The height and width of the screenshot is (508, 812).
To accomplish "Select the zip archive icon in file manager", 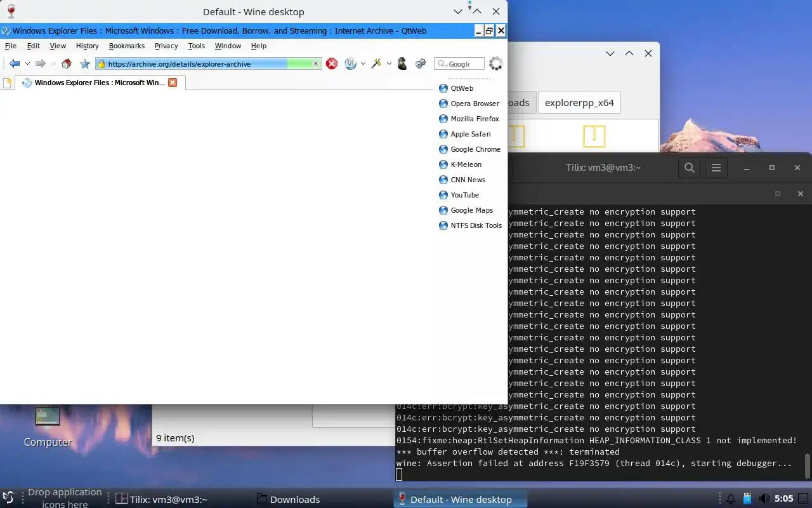I will pyautogui.click(x=594, y=136).
